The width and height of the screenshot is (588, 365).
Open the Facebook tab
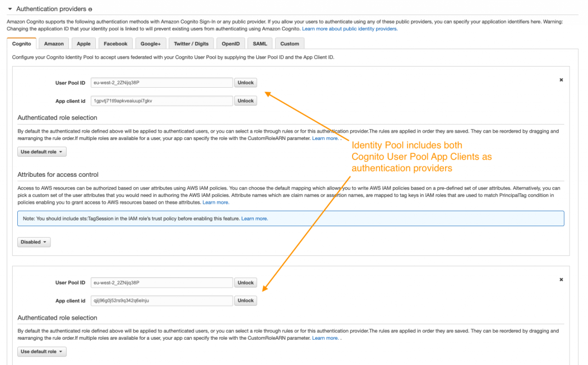tap(115, 44)
